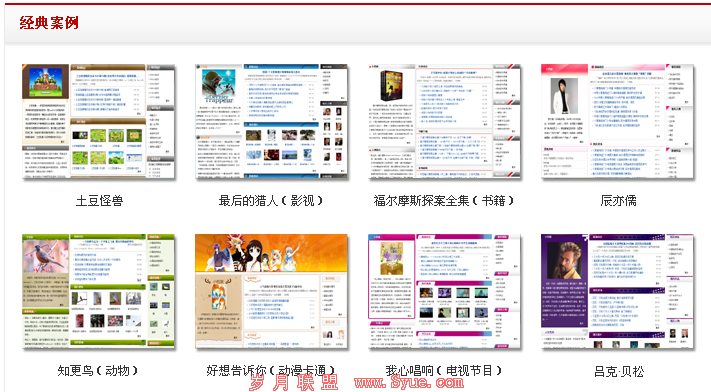Click the 好想告诉你 (动漫卡通) caption

point(271,371)
